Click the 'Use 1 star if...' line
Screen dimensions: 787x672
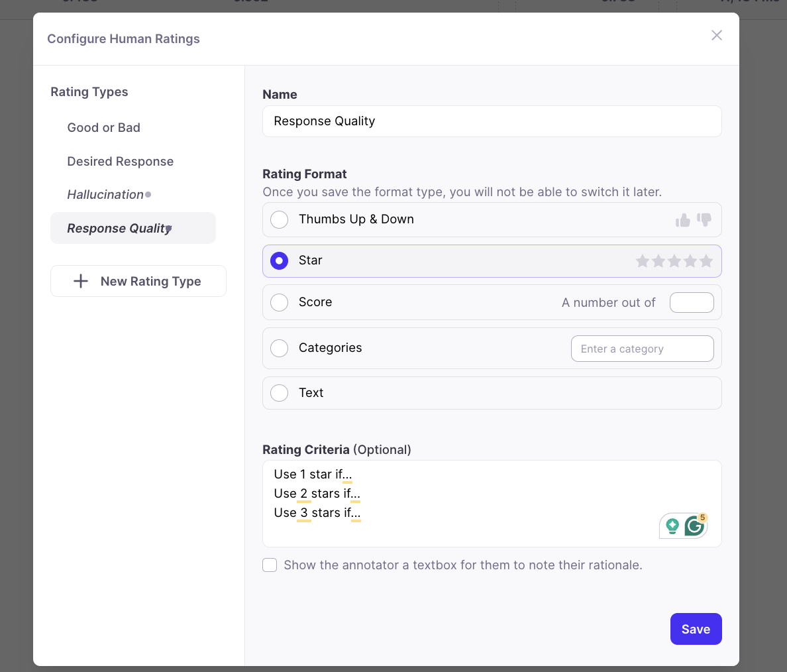[x=313, y=474]
